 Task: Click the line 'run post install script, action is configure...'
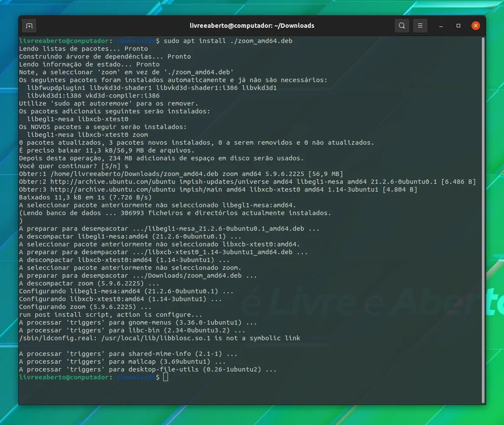point(111,315)
